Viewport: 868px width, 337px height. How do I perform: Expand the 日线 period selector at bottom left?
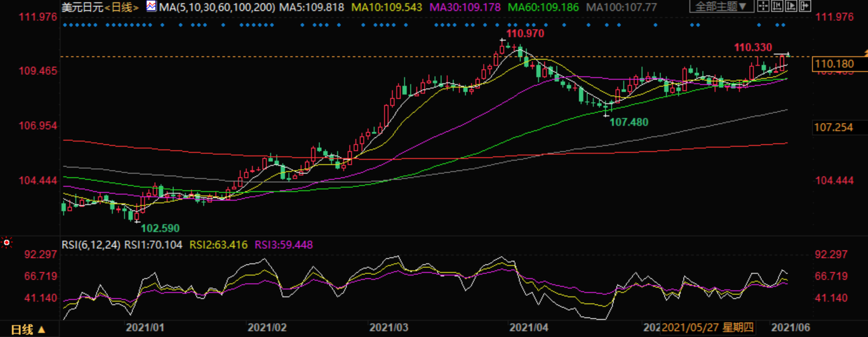[x=28, y=330]
